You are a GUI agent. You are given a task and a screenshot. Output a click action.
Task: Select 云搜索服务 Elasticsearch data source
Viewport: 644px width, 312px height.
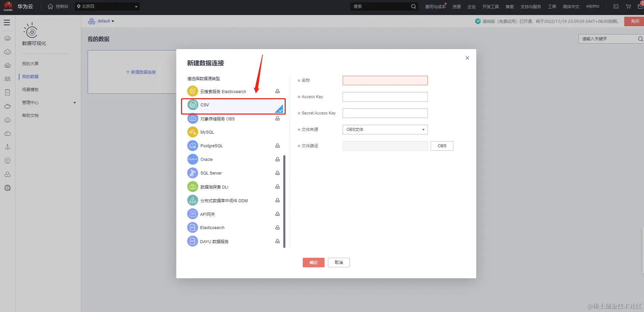(234, 91)
